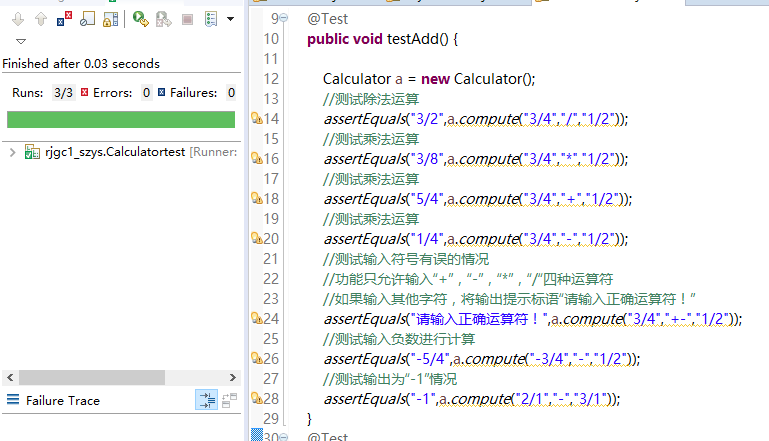This screenshot has width=769, height=441.
Task: Toggle Filter Stack Trace button
Action: coord(206,400)
